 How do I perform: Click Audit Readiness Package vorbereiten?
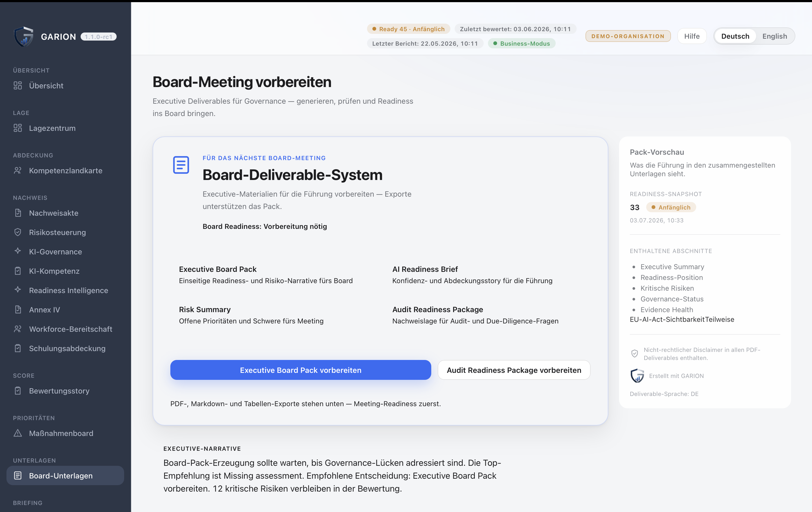point(514,370)
